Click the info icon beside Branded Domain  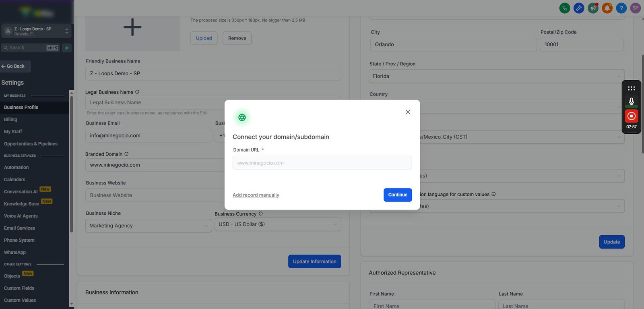[126, 154]
